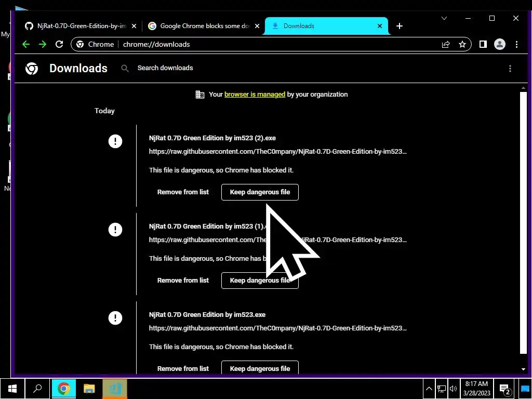Open the browser is managed link

point(255,95)
